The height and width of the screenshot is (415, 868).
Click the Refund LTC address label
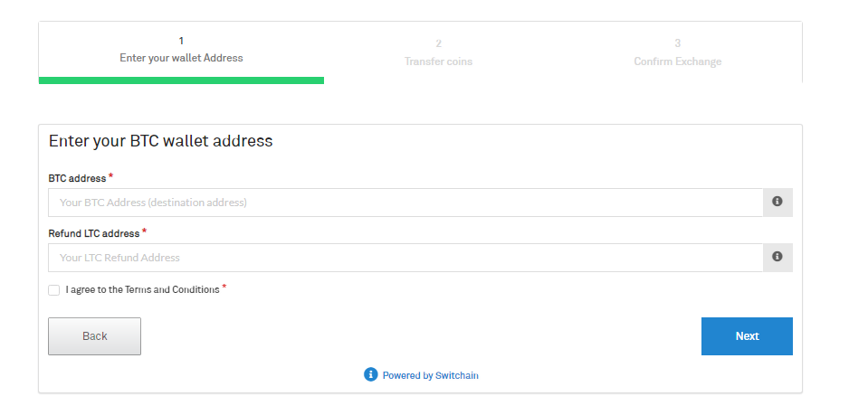click(x=93, y=233)
